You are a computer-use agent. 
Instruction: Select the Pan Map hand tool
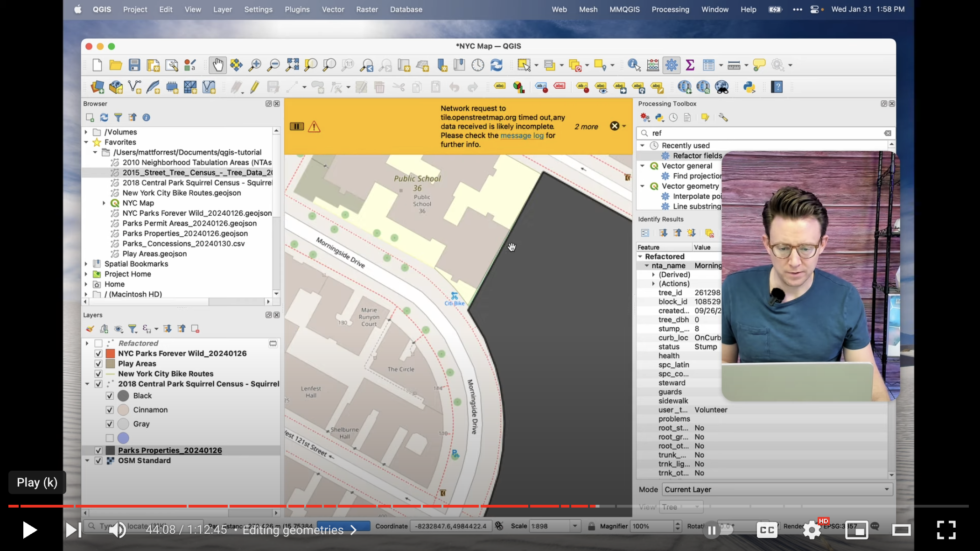pos(217,65)
